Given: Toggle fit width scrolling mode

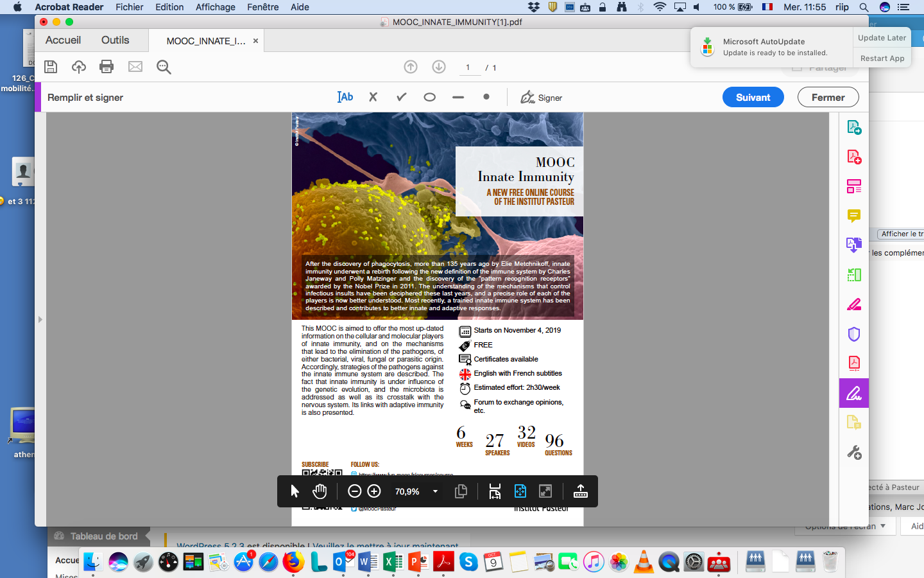Looking at the screenshot, I should (x=495, y=491).
